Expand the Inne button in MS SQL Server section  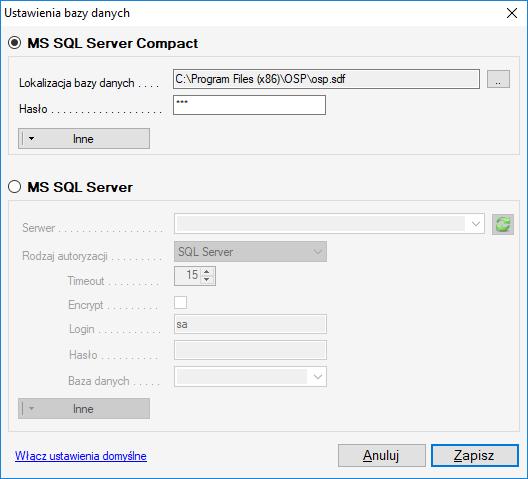pyautogui.click(x=84, y=409)
